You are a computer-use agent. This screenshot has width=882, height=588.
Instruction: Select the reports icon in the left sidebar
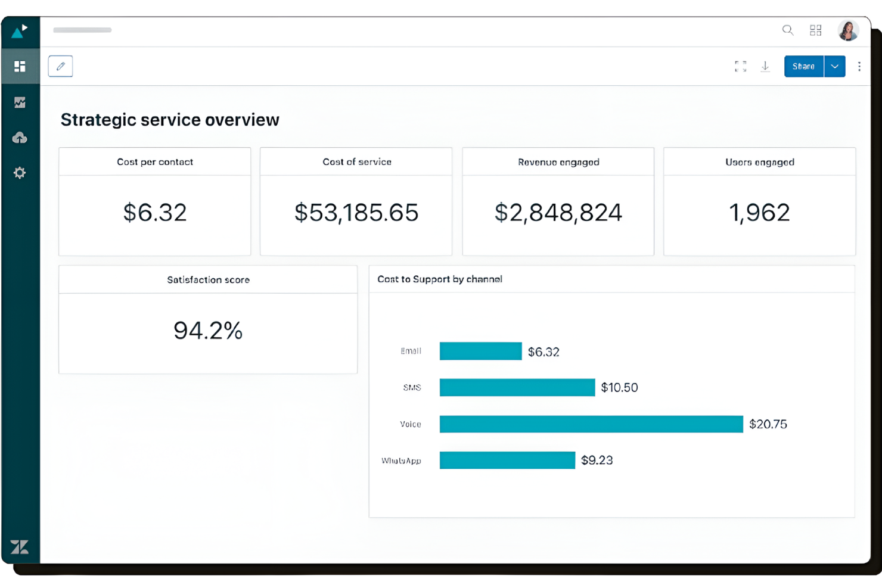[x=20, y=102]
